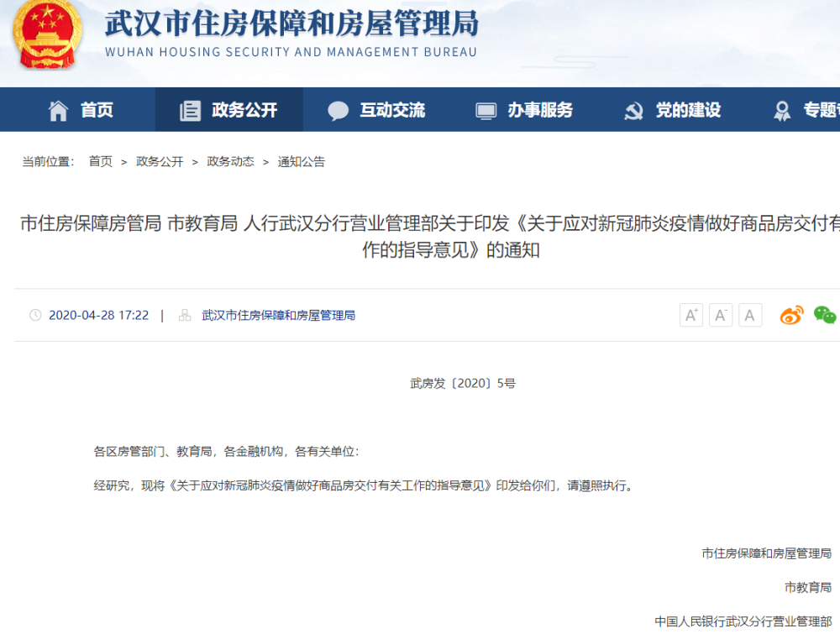The image size is (840, 644).
Task: Click the monitor icon beside 办事服务
Action: [x=484, y=109]
